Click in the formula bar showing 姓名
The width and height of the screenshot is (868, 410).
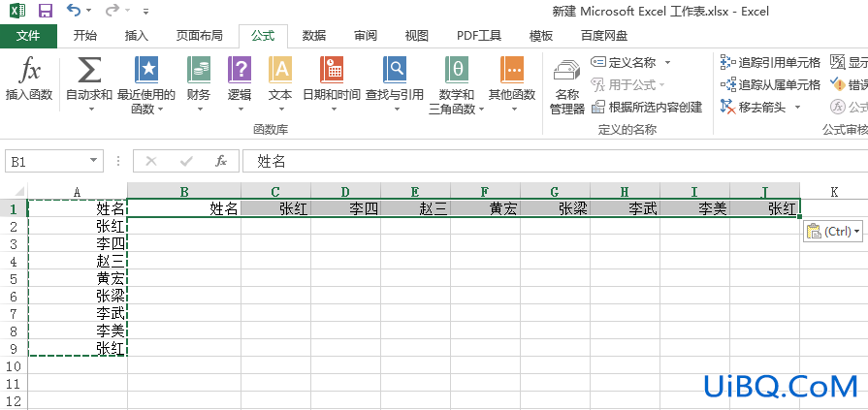point(555,161)
